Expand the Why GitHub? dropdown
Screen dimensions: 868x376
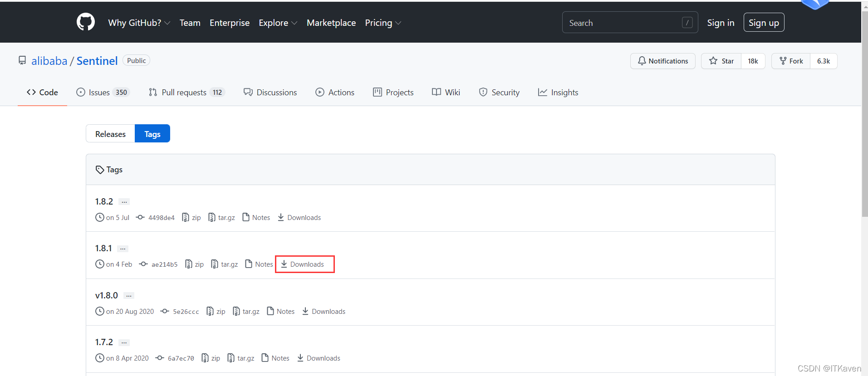[x=139, y=23]
